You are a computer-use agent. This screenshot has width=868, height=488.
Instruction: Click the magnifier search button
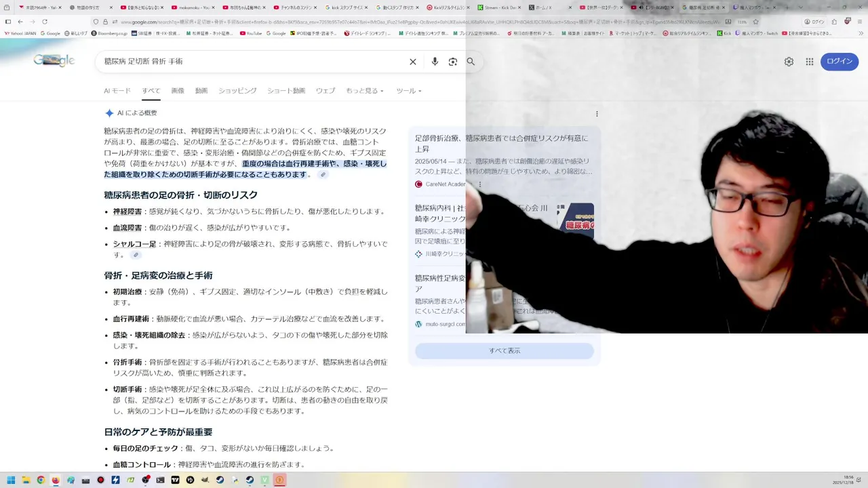[471, 62]
